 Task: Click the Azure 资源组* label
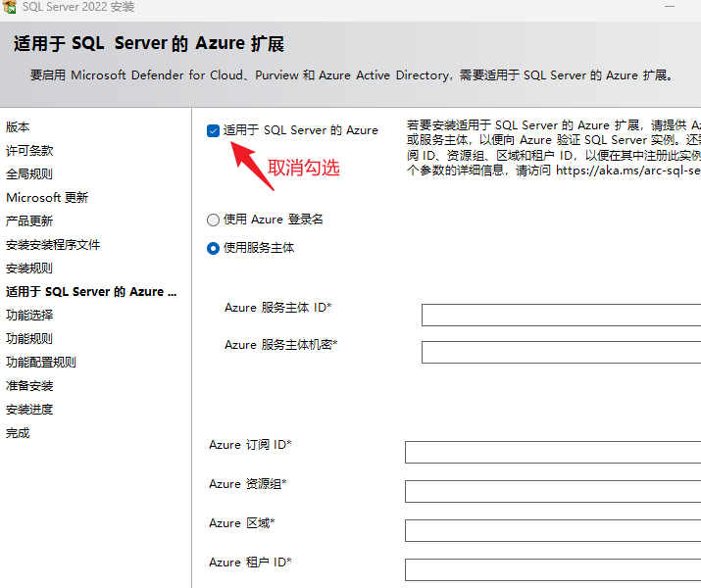248,484
